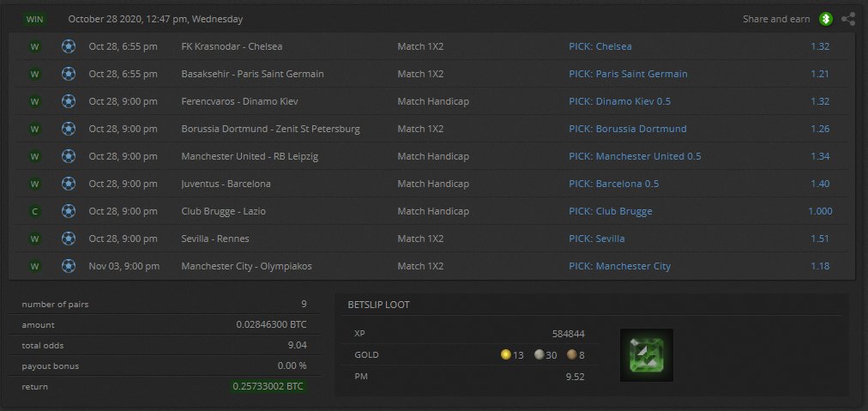Click odds 1.21 for Paris Saint Germain pick
Image resolution: width=868 pixels, height=411 pixels.
pos(820,74)
